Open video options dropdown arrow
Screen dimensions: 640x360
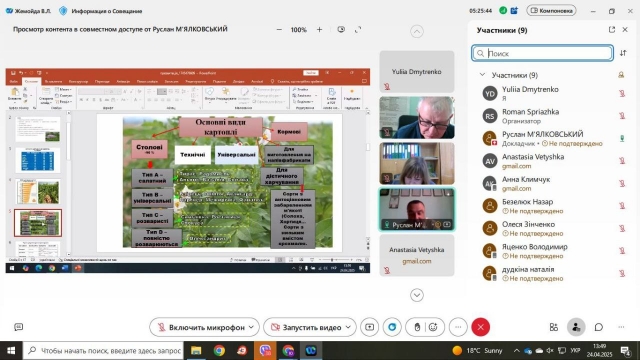[348, 327]
